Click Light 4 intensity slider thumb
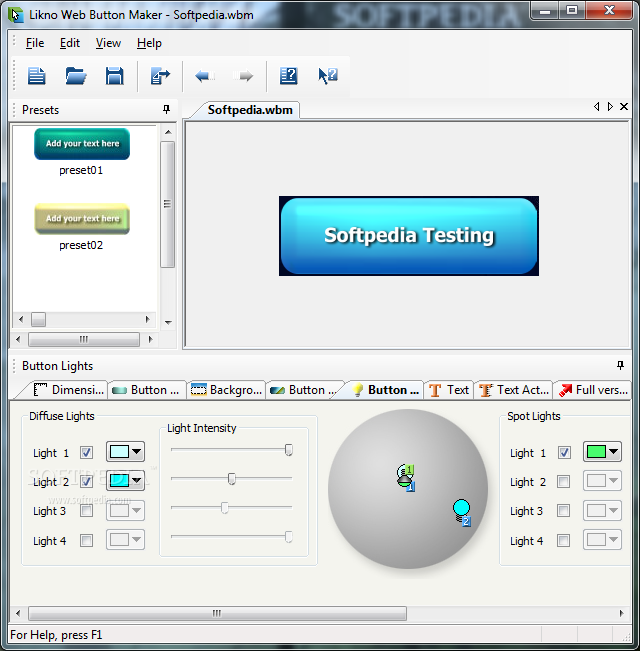Viewport: 640px width, 651px height. [288, 537]
